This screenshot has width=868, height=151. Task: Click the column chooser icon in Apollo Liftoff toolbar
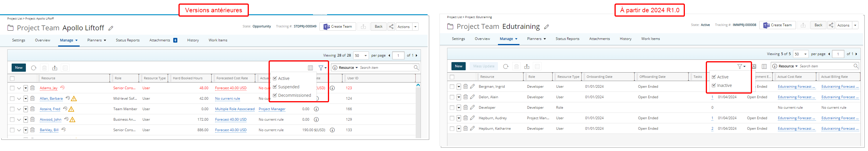310,68
